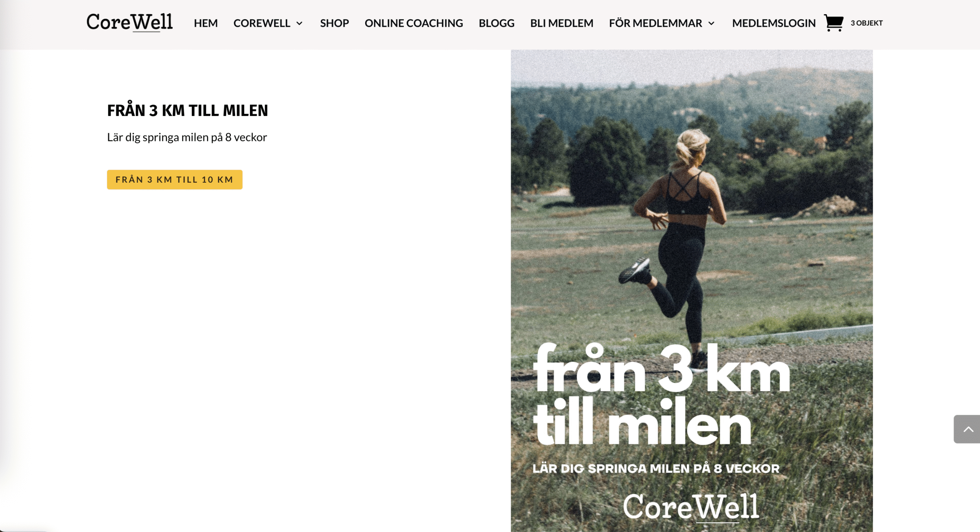Click the scroll-to-top arrow button
This screenshot has height=532, width=980.
[967, 429]
